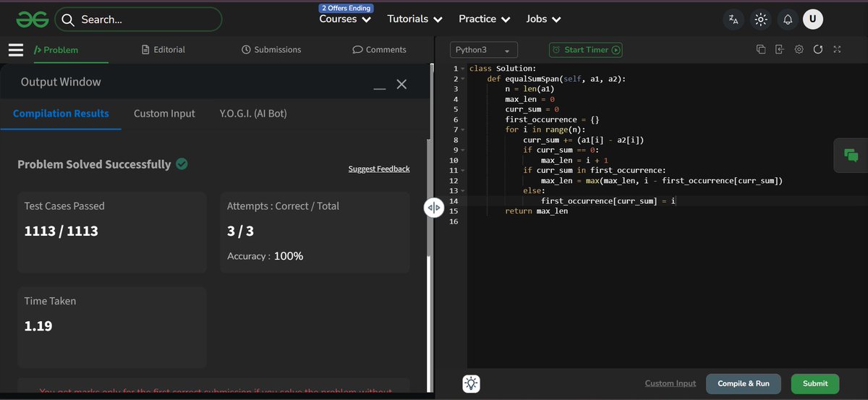This screenshot has width=868, height=400.
Task: Switch to the Editorial tab
Action: pyautogui.click(x=163, y=50)
